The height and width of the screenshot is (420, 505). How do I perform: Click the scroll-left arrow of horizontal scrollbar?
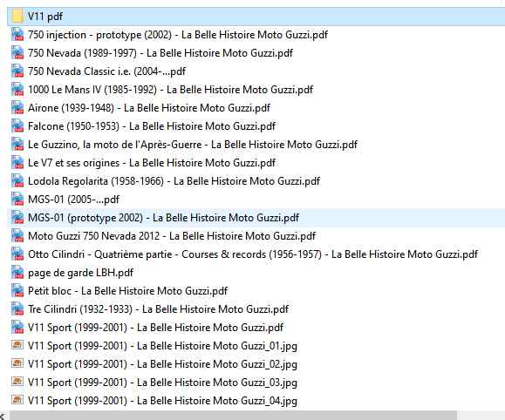click(3, 416)
